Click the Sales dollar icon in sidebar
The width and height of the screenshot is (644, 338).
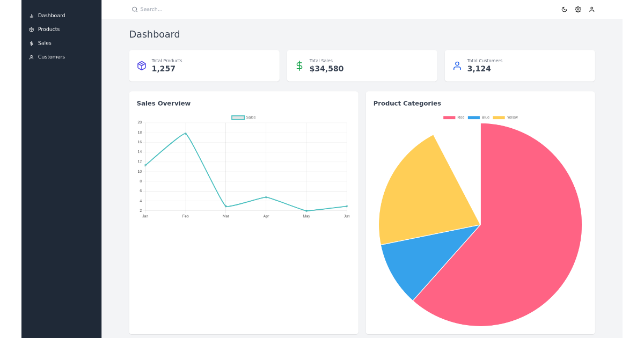pos(32,43)
